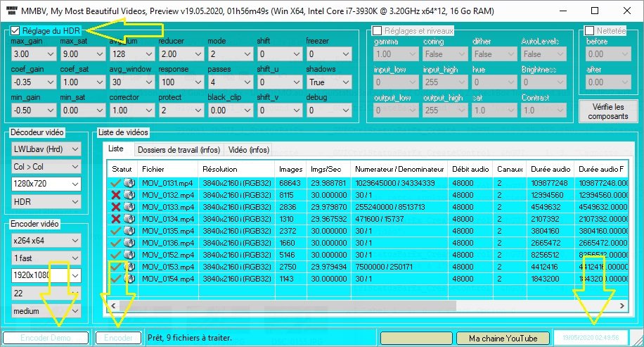Click the Fichier column header

click(153, 170)
